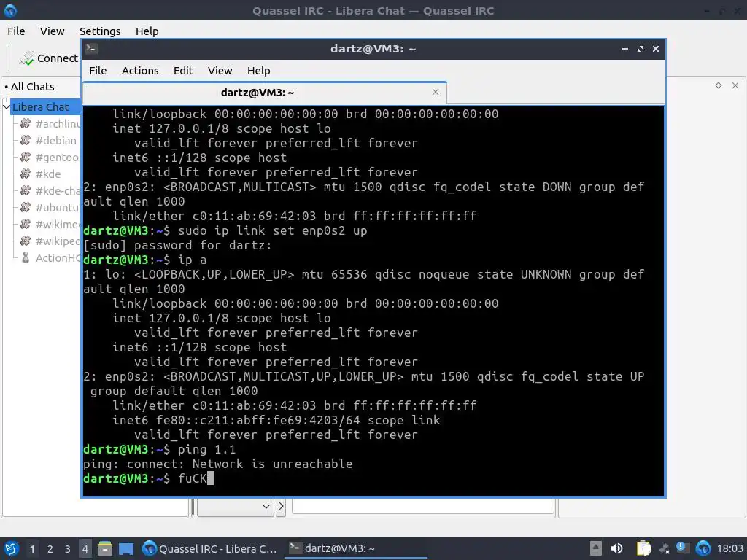
Task: Click the #kde channel icon
Action: point(26,174)
